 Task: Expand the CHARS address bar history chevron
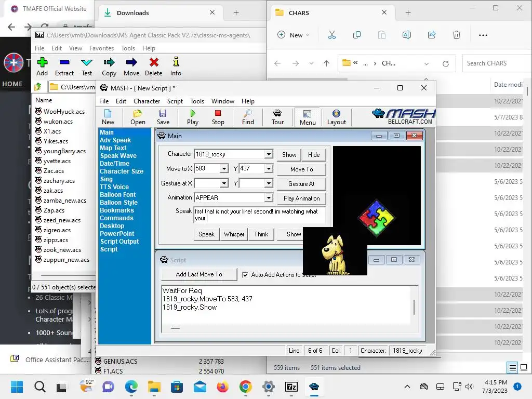pos(427,63)
